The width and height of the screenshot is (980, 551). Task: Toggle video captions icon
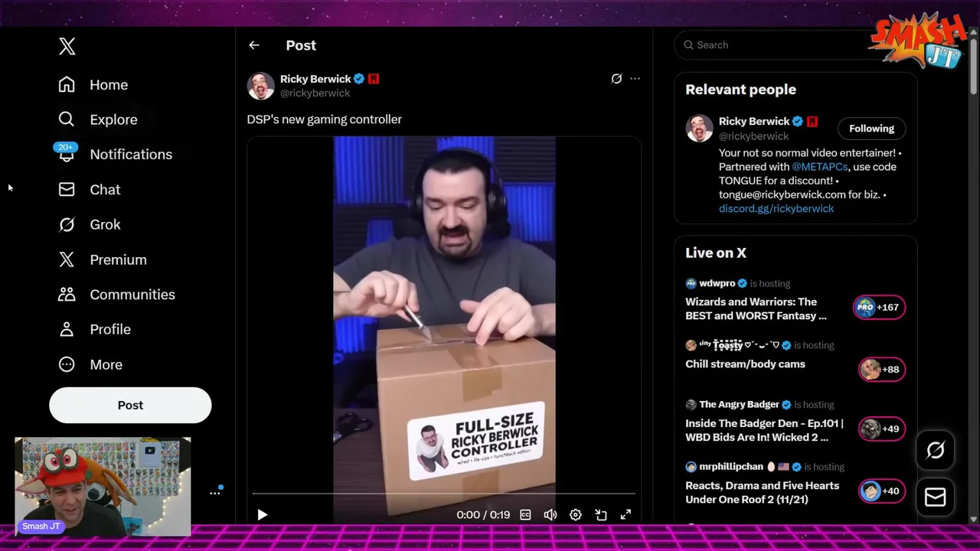(x=525, y=515)
